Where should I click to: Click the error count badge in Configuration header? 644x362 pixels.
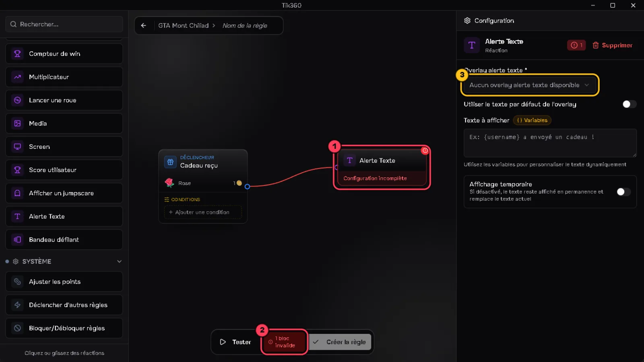pos(576,45)
